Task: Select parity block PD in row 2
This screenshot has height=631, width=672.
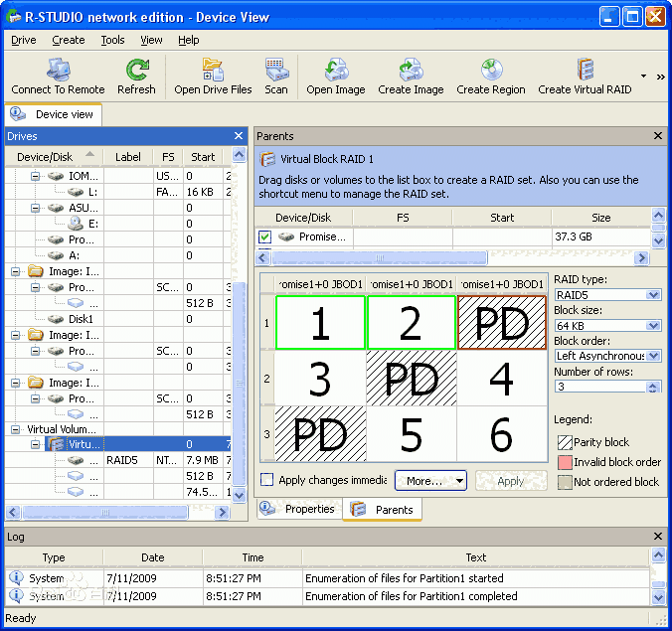Action: pyautogui.click(x=411, y=379)
